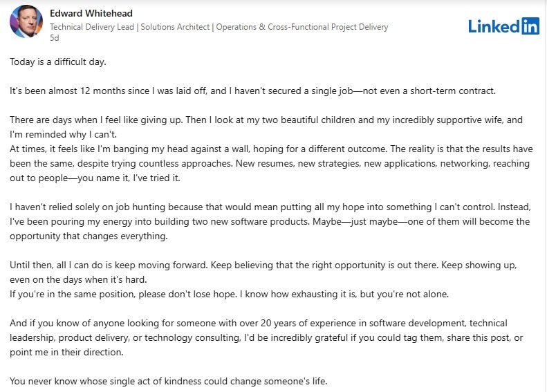The width and height of the screenshot is (547, 392).
Task: Click the line starting "I haven't relied solely"
Action: 270,207
